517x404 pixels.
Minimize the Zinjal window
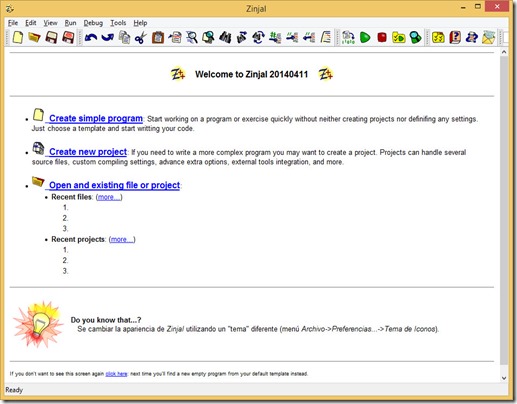point(463,7)
